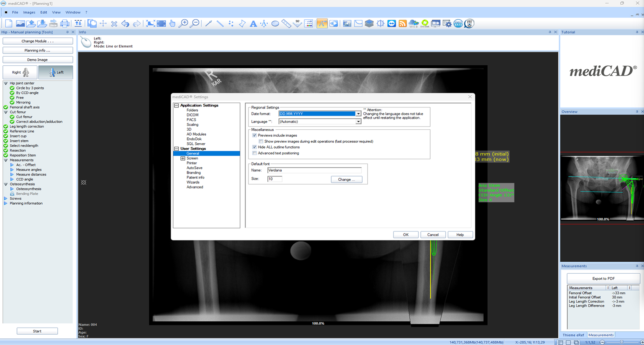
Task: Open TeamViewer remote support icon
Action: [x=391, y=23]
